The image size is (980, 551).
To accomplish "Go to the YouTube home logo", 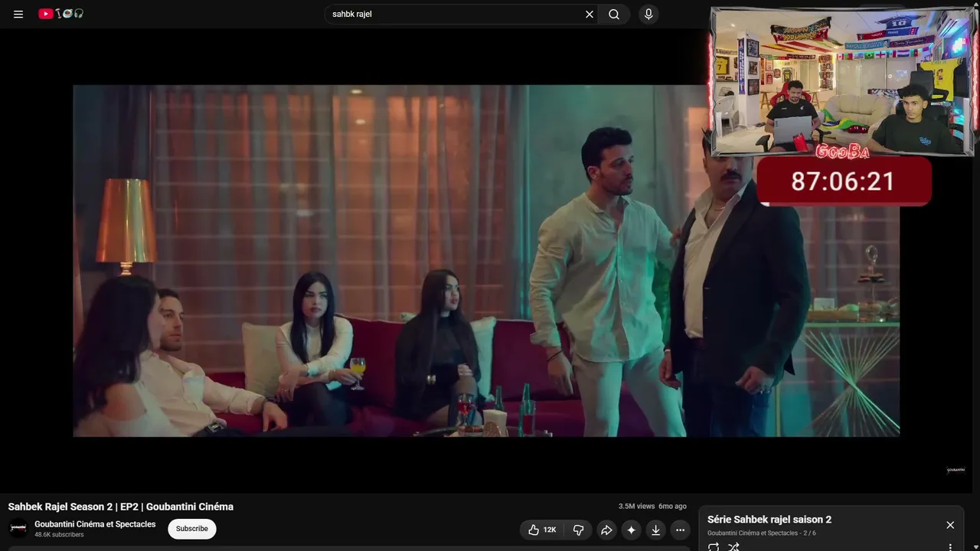I will click(x=60, y=14).
